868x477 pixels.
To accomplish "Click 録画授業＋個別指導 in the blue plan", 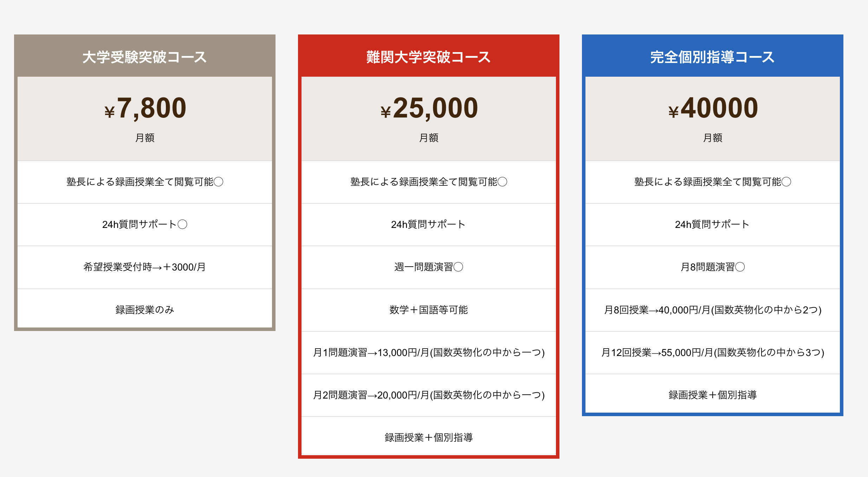I will point(712,395).
